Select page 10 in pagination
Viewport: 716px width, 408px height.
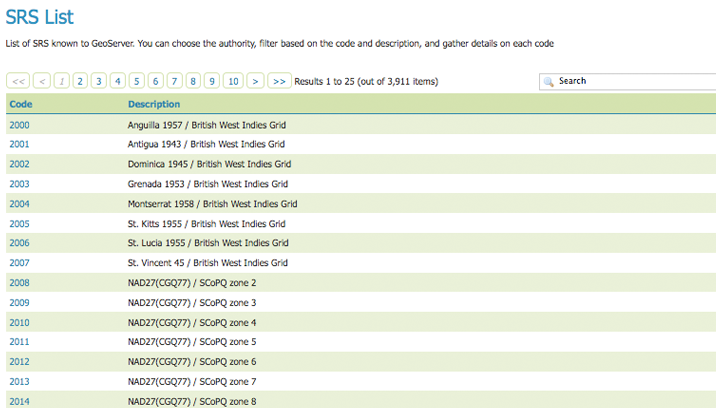[233, 81]
